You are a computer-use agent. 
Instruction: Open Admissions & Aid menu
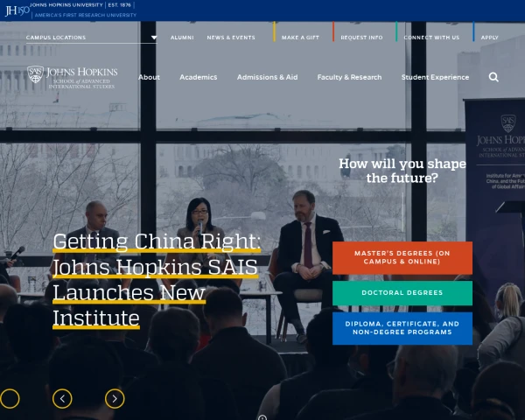tap(267, 77)
